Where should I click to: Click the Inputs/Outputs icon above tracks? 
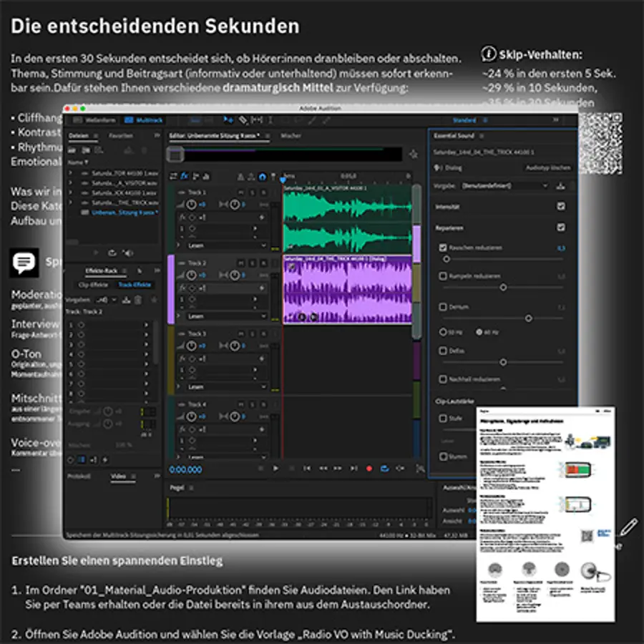pos(174,176)
